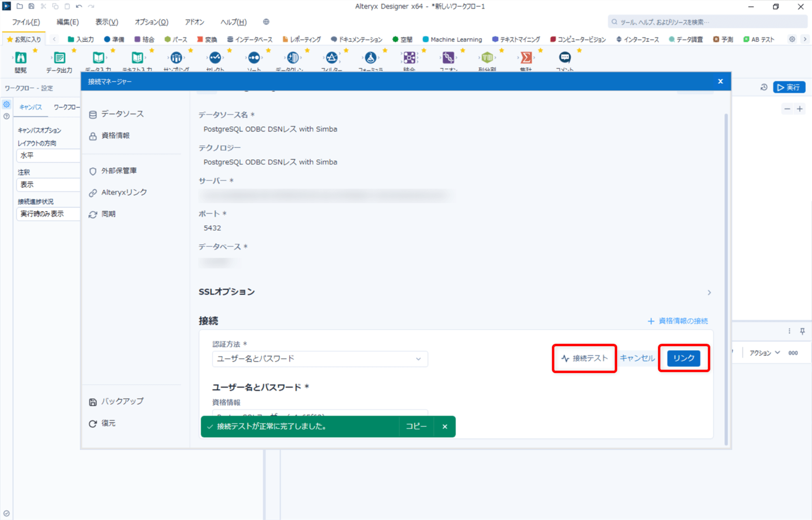812x520 pixels.
Task: Open the ヘルプ(H) menu
Action: (233, 22)
